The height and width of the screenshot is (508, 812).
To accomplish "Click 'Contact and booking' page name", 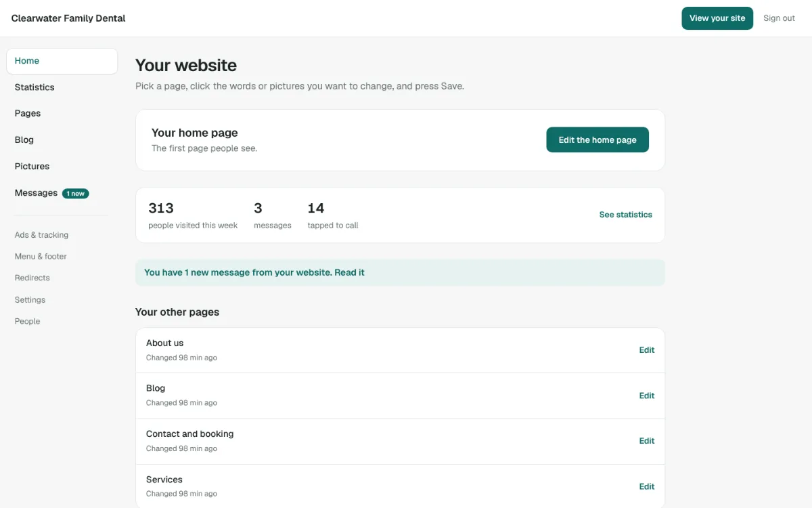I will pyautogui.click(x=190, y=433).
